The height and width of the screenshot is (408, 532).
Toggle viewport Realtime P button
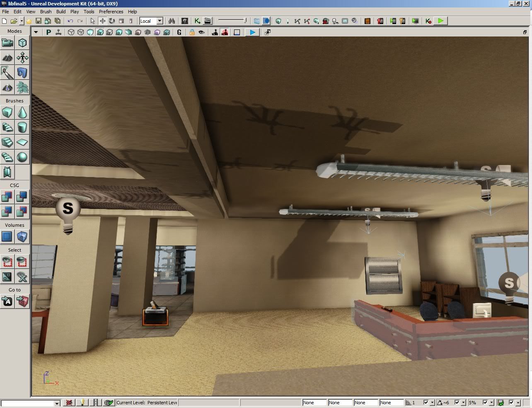point(48,32)
